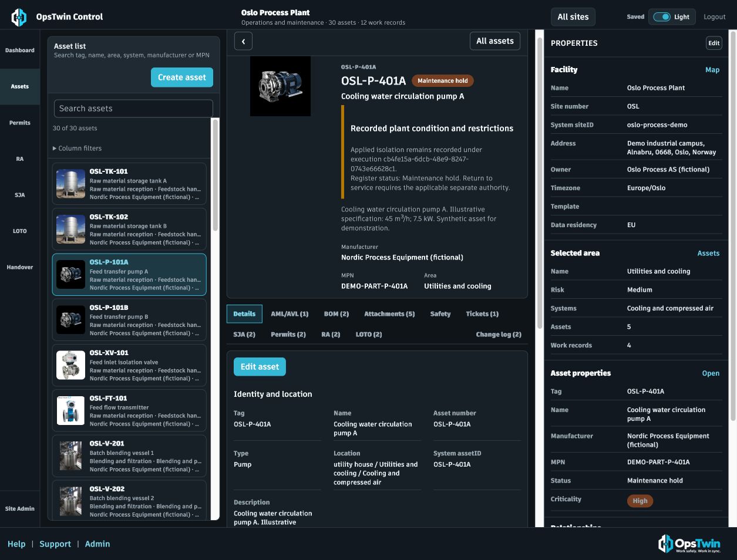Switch to the Tickets (1) tab
The image size is (737, 560).
(x=482, y=314)
